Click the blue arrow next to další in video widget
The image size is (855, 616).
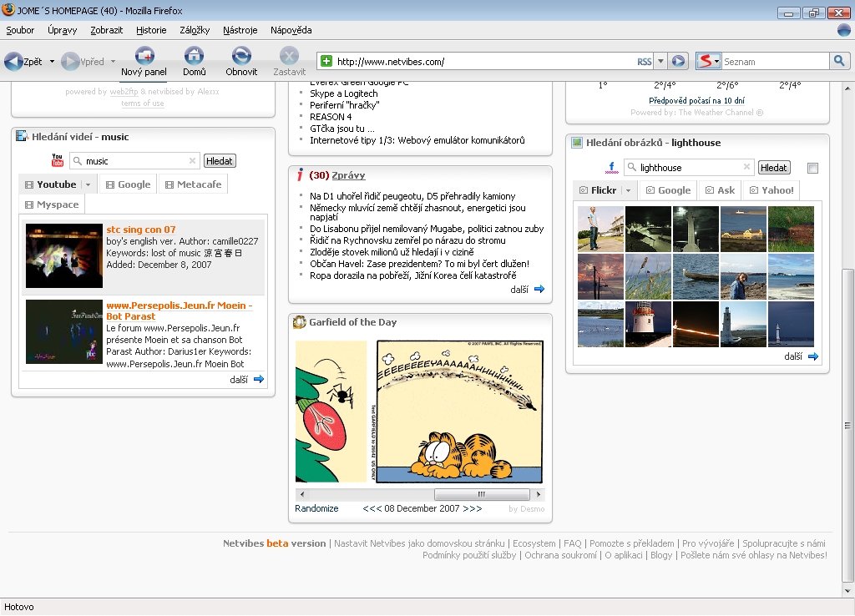coord(259,380)
